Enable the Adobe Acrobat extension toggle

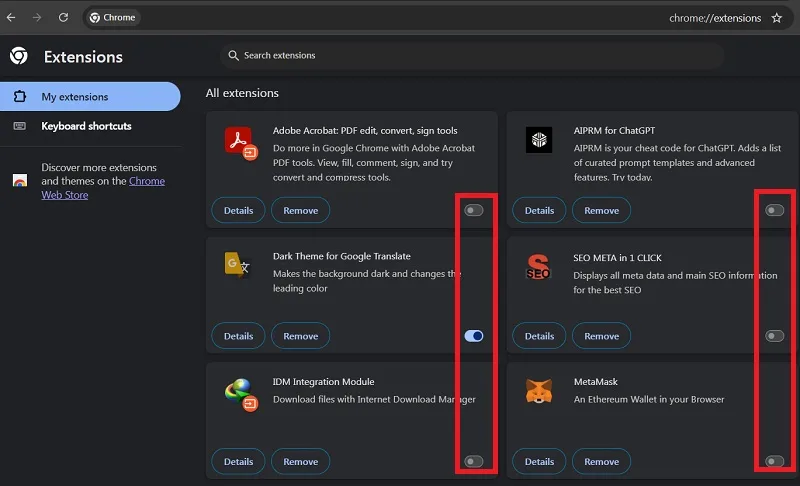coord(473,210)
